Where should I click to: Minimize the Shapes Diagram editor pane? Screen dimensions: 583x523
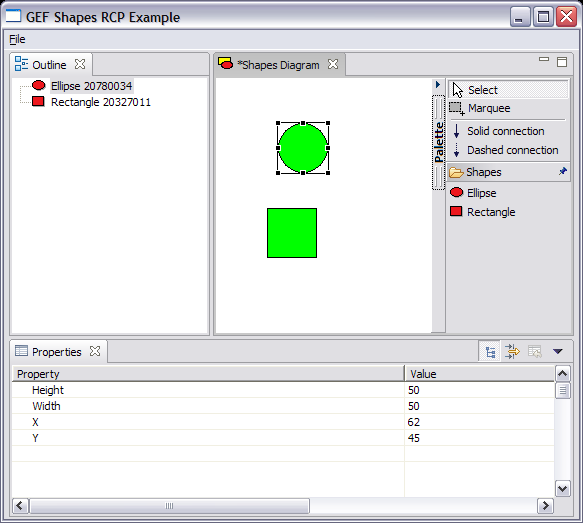tap(544, 59)
